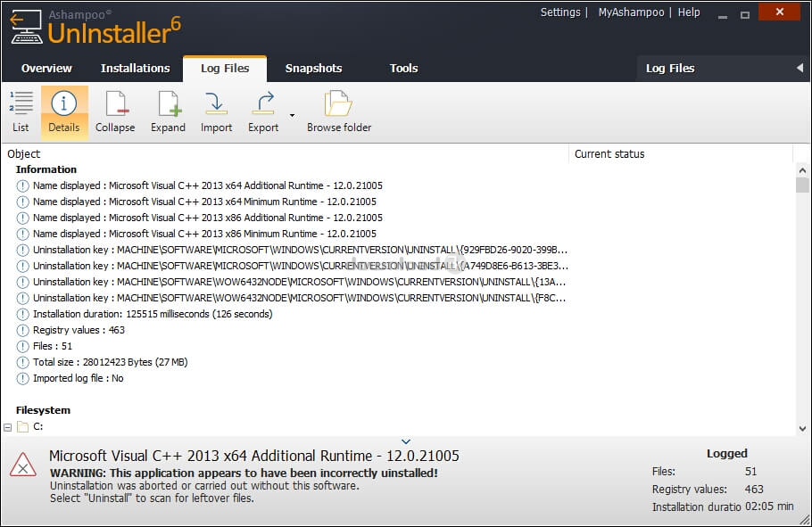
Task: Open the Help menu
Action: click(689, 12)
